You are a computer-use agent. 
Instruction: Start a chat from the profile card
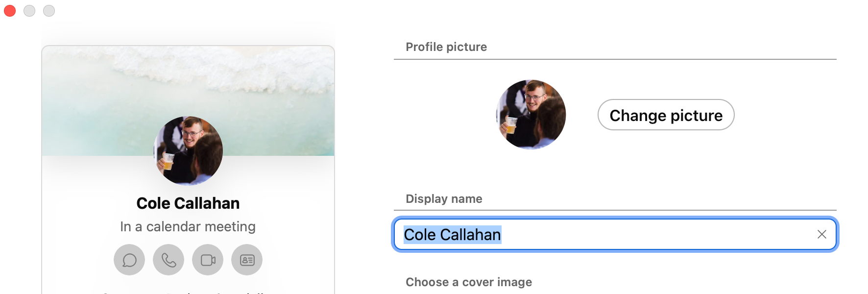click(129, 260)
